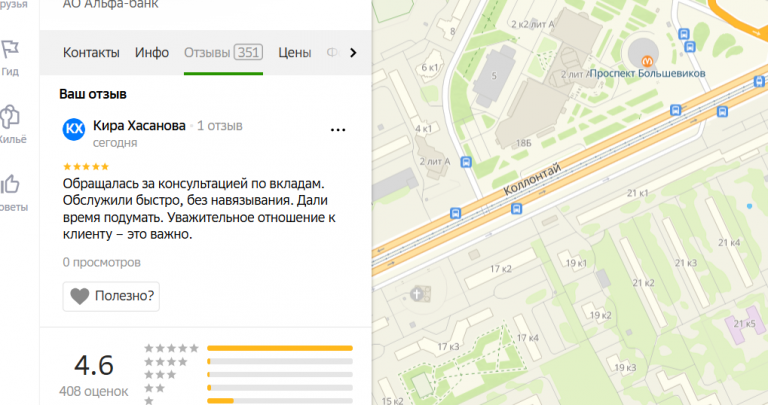Click the heart icon in Полезно button
The height and width of the screenshot is (405, 768).
pyautogui.click(x=80, y=296)
